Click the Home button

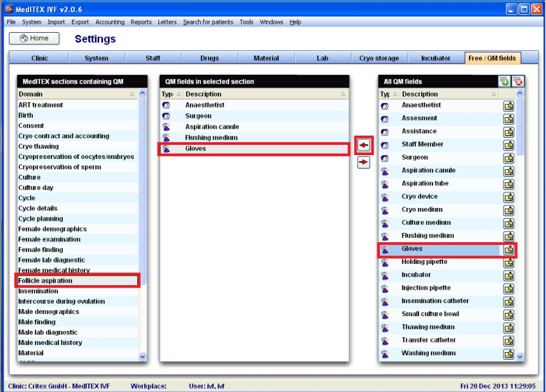34,38
